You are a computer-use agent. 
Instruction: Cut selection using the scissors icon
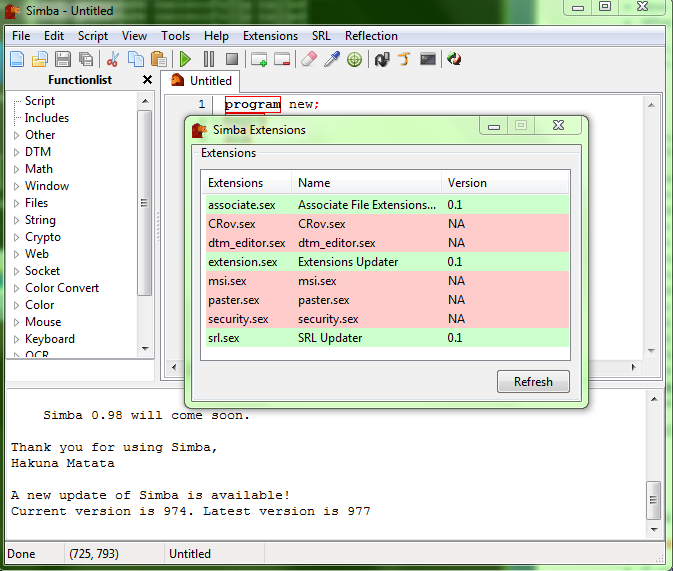click(112, 59)
